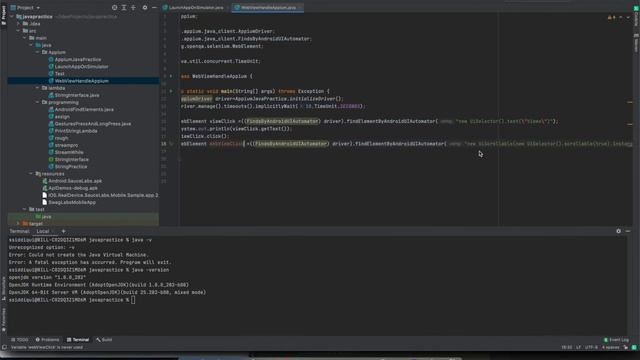Select the java folder under test
Viewport: 640px width, 360px height.
[46, 216]
